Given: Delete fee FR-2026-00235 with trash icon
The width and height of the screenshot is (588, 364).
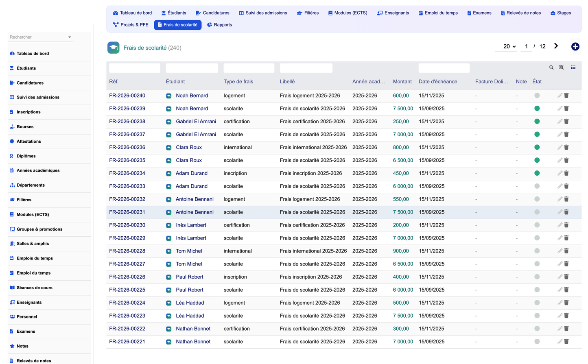Looking at the screenshot, I should click(x=566, y=160).
